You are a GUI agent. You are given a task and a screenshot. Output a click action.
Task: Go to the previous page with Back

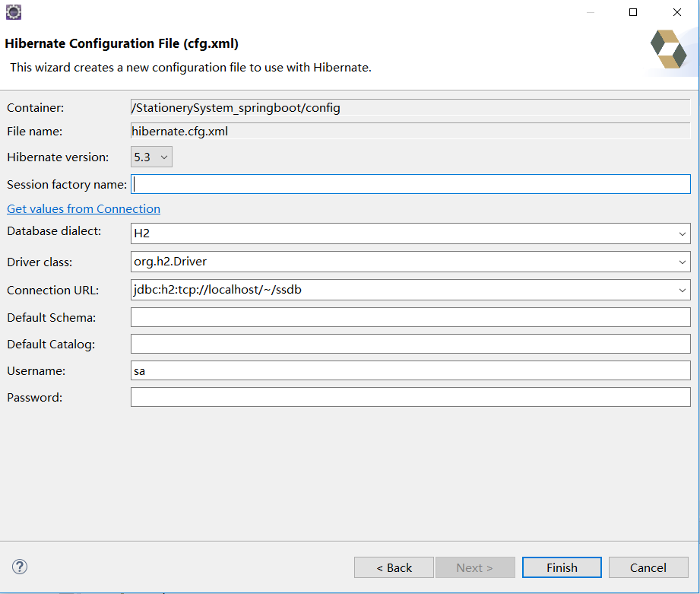point(394,567)
